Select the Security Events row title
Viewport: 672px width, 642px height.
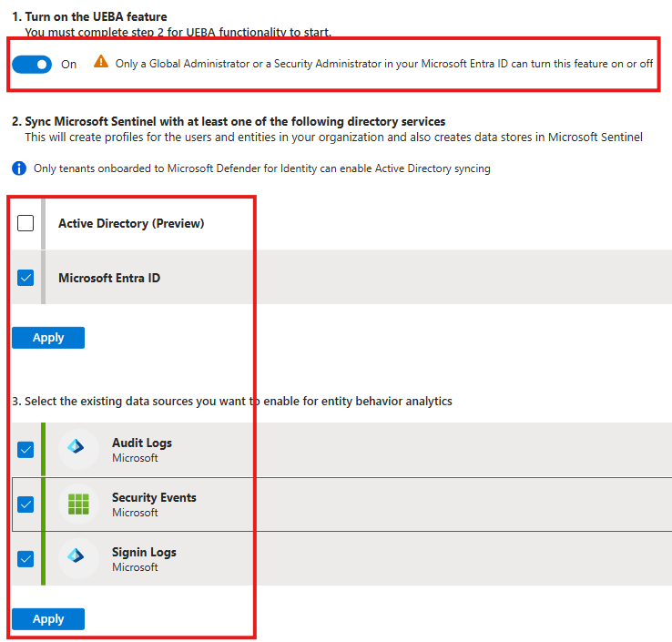[154, 497]
